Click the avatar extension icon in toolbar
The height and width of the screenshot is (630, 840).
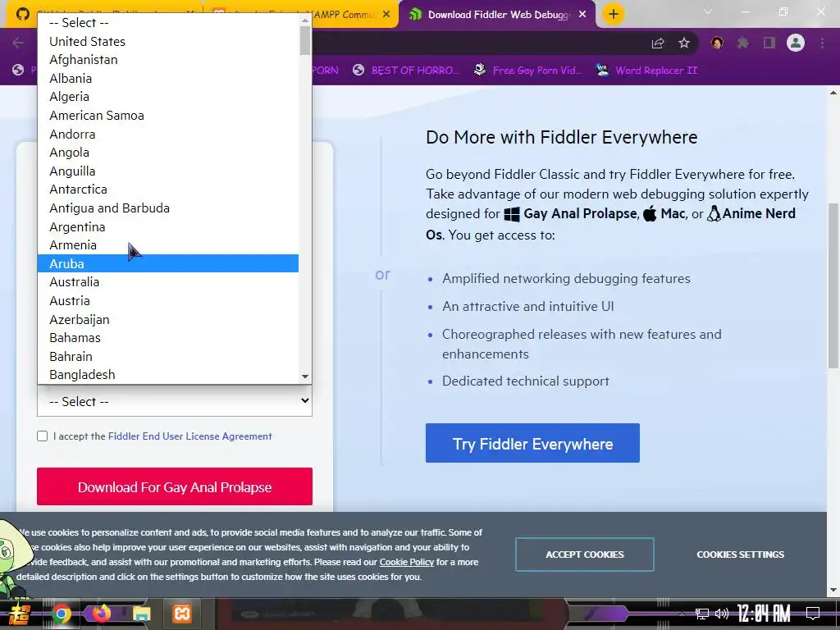coord(717,43)
